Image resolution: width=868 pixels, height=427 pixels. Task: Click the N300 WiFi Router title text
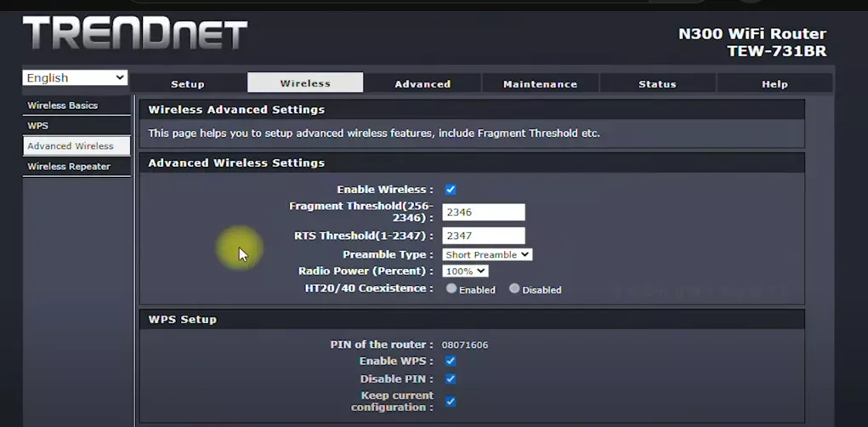tap(752, 34)
